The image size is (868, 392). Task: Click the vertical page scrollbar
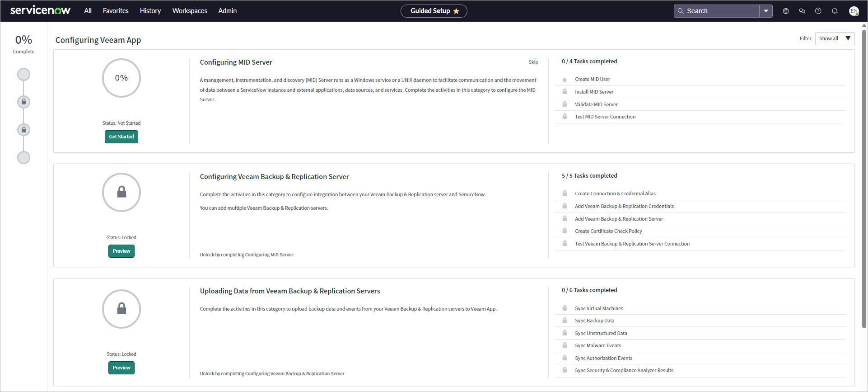click(x=864, y=179)
